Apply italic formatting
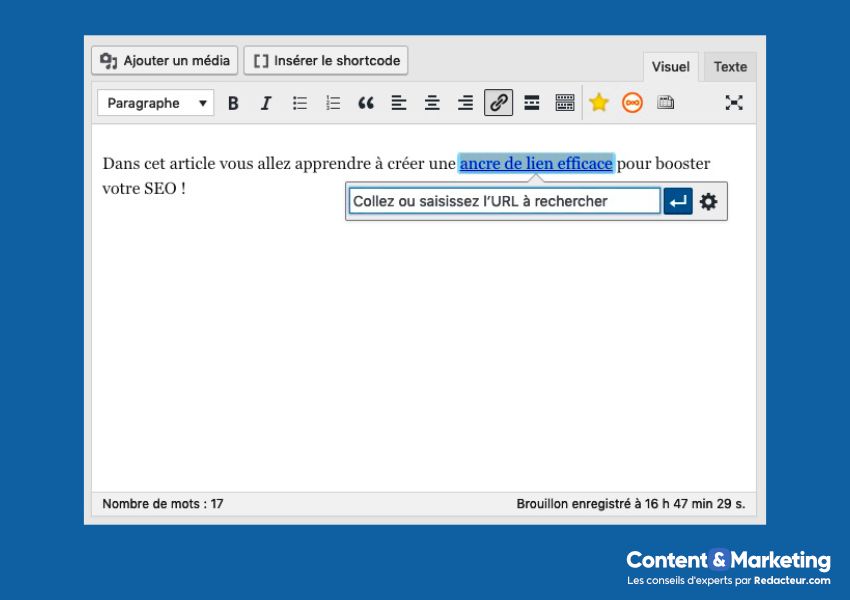The width and height of the screenshot is (850, 600). coord(266,103)
